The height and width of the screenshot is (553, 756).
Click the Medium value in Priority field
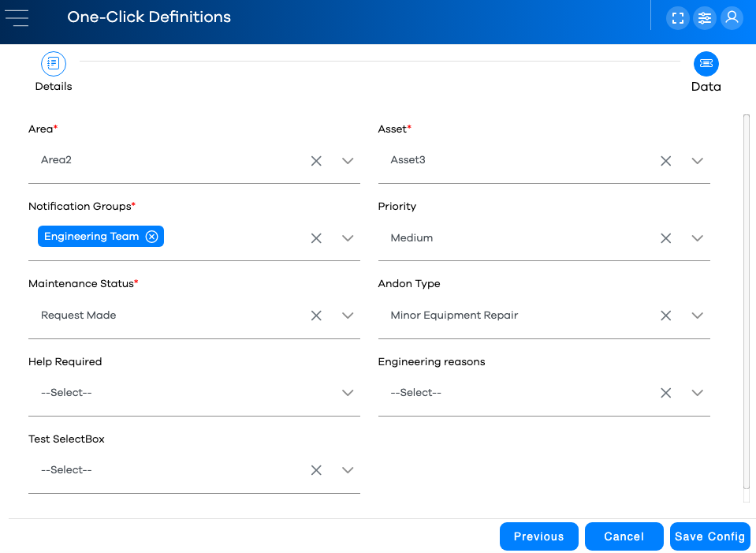pos(412,238)
